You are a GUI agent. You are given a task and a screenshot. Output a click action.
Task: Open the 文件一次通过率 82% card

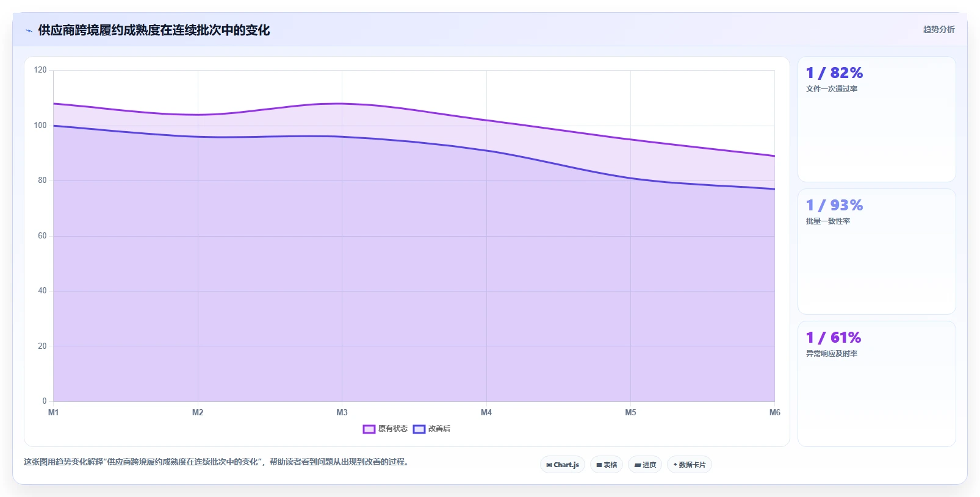pos(877,120)
